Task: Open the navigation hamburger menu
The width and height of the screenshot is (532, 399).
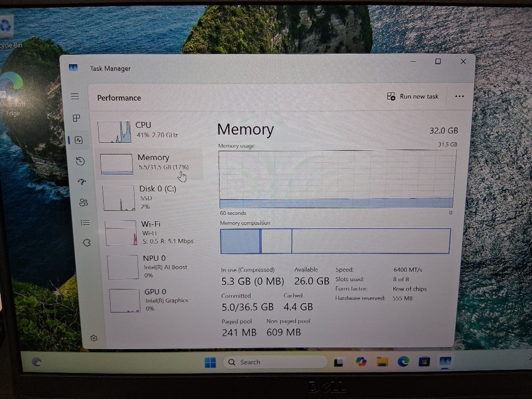Action: [75, 96]
